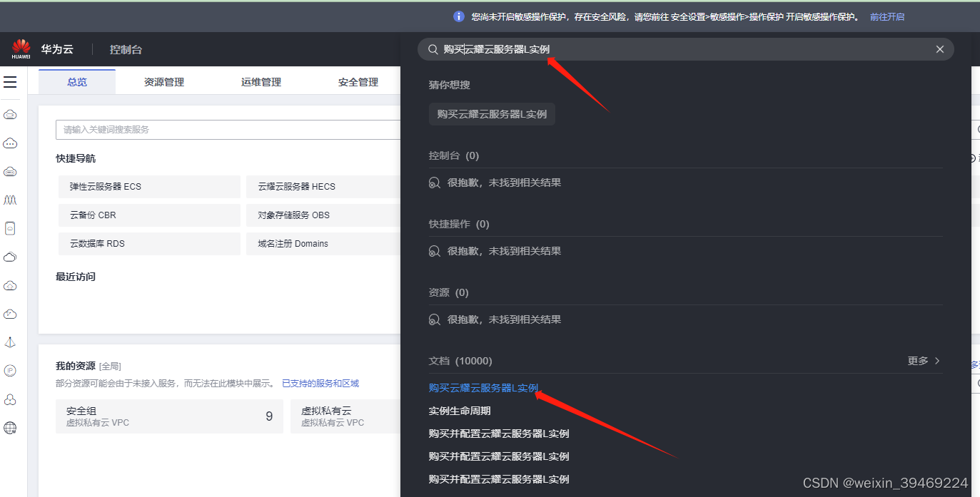Open blue document link 购买云耀云服务器L实例
980x497 pixels.
(483, 388)
